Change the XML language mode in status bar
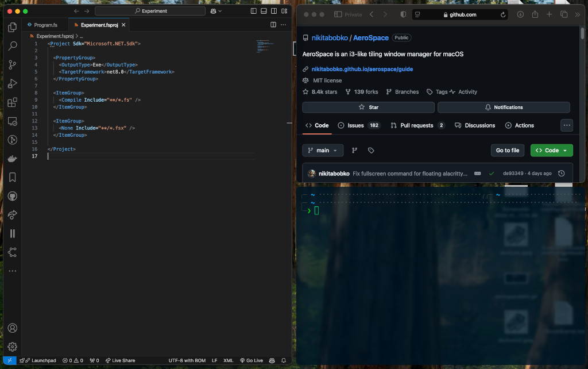Image resolution: width=588 pixels, height=369 pixels. click(x=228, y=360)
